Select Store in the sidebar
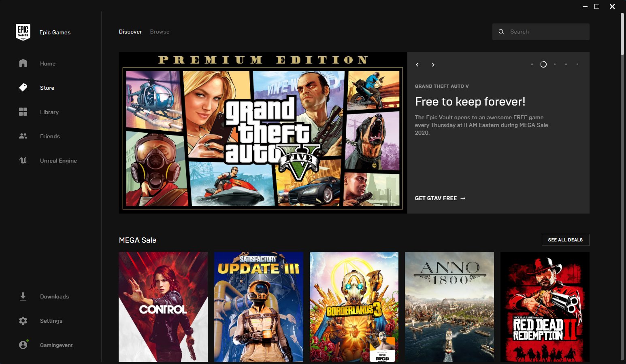626x364 pixels. [47, 88]
